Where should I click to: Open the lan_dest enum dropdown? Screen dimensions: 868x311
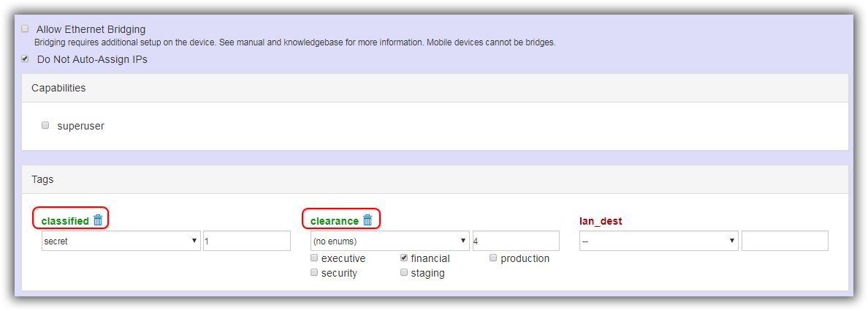[658, 241]
